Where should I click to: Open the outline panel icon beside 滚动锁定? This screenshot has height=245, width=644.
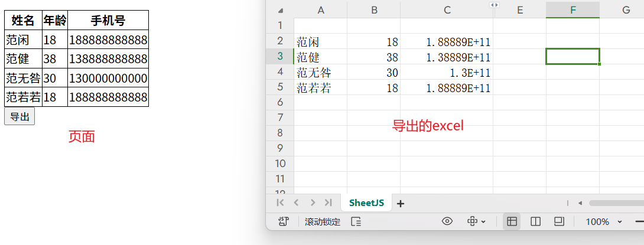pyautogui.click(x=356, y=222)
